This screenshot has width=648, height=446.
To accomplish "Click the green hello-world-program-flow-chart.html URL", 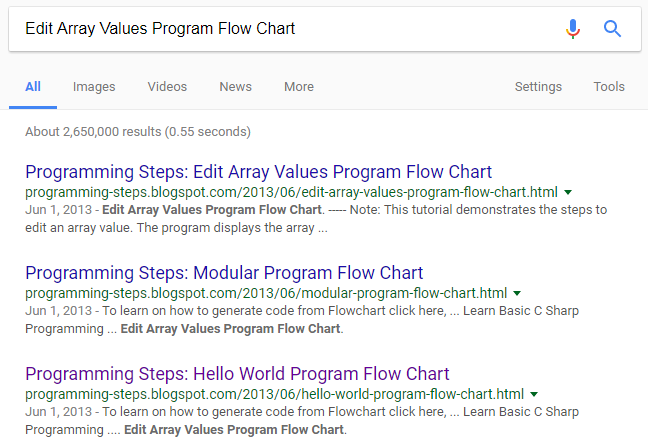I will (274, 394).
